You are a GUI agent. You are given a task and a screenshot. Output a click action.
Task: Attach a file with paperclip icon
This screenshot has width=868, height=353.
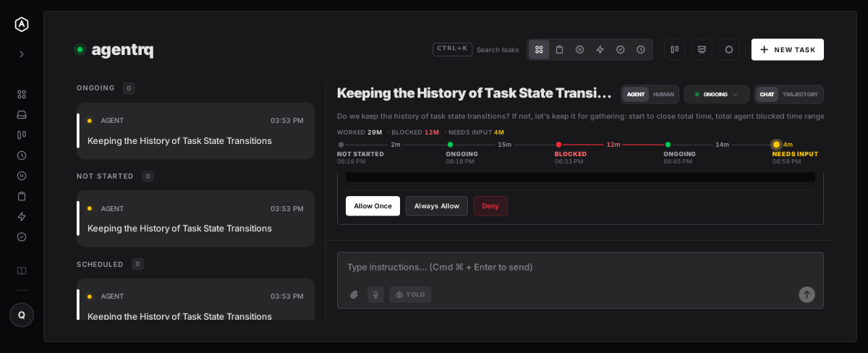click(354, 294)
